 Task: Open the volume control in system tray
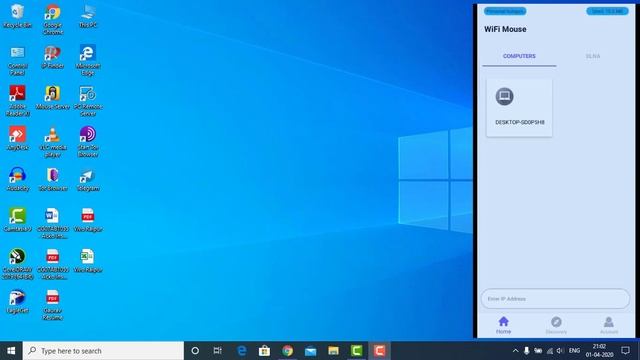[x=560, y=351]
